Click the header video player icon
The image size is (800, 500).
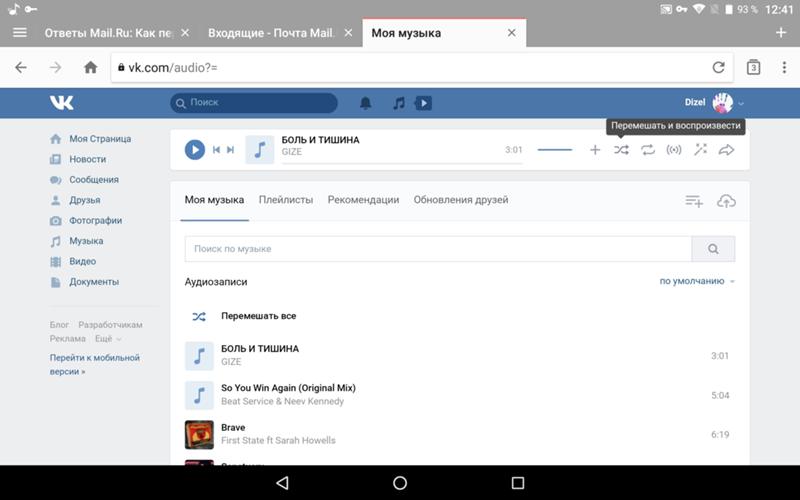[x=423, y=103]
